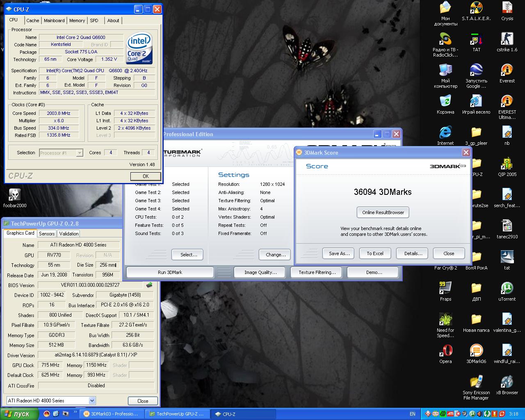This screenshot has width=525, height=420.
Task: Click the OK button in CPU-Z
Action: 146,176
